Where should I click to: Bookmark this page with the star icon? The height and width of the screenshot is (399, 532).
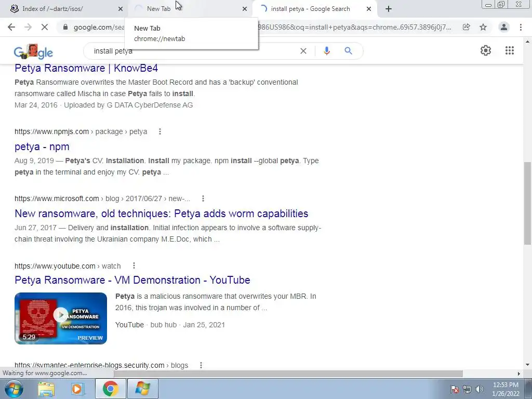coord(483,27)
